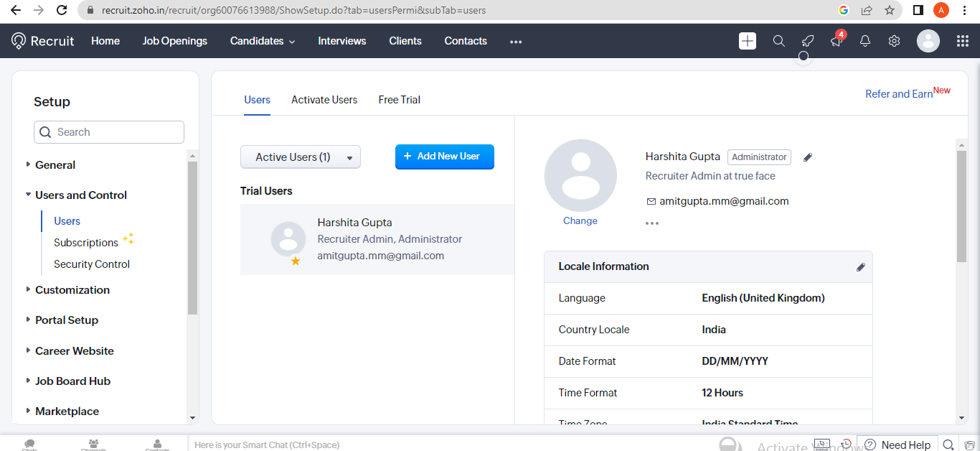Open the rocket getting-started icon

807,41
